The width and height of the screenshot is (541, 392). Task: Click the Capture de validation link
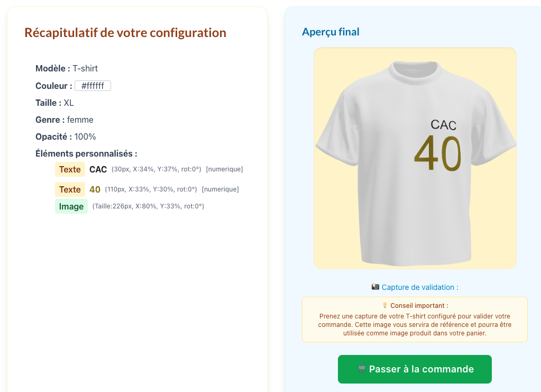(x=420, y=287)
